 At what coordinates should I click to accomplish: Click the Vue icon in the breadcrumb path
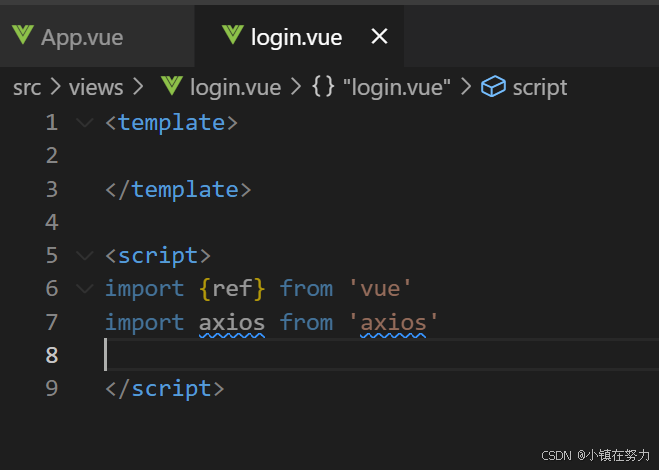coord(172,86)
